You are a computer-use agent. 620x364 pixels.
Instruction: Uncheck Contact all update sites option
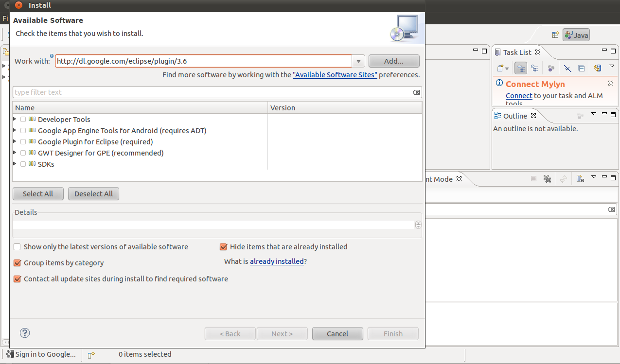[18, 279]
